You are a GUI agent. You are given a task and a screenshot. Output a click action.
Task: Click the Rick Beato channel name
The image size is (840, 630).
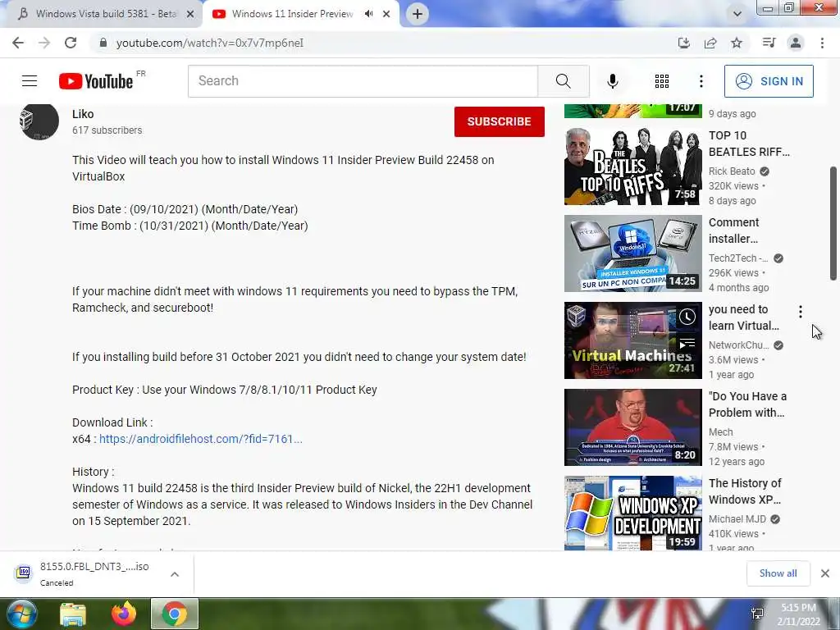tap(732, 171)
